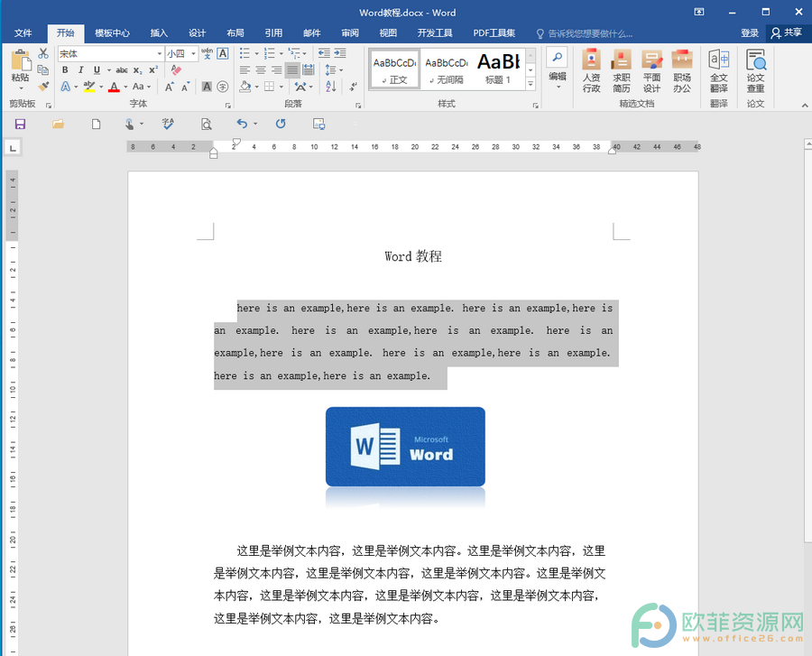Toggle character shading button
Image resolution: width=812 pixels, height=656 pixels.
pyautogui.click(x=207, y=87)
